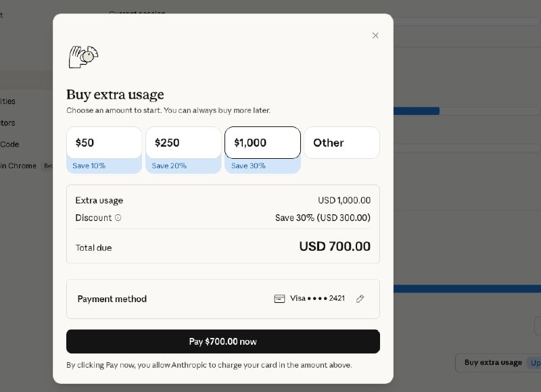Select the $1,000 amount option
This screenshot has height=392, width=541.
click(262, 143)
